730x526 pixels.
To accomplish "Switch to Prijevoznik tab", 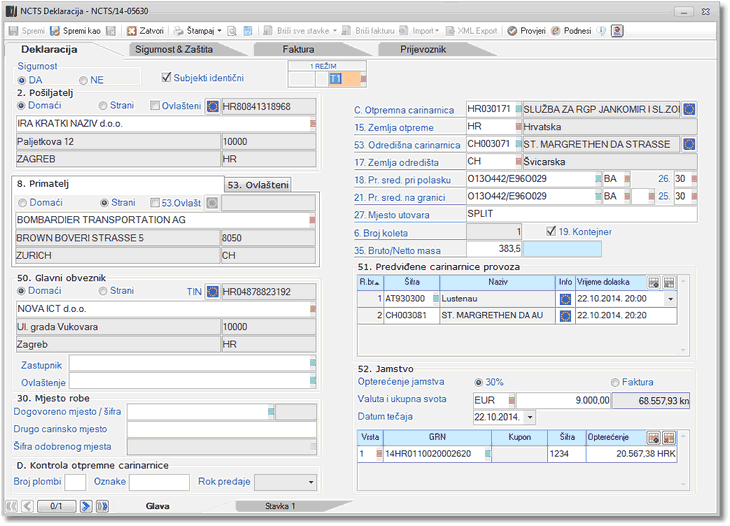I will (x=423, y=49).
